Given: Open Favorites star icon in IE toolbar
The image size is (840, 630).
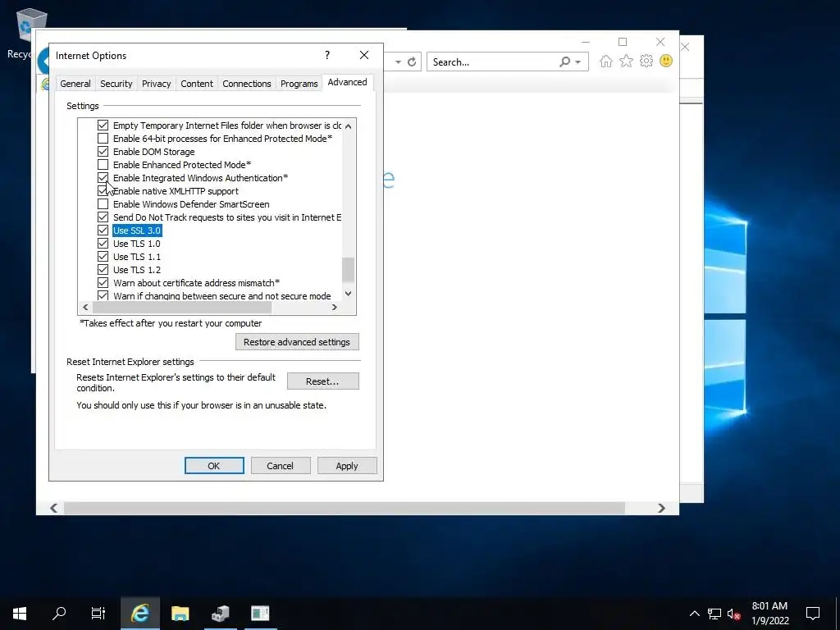Looking at the screenshot, I should (x=626, y=61).
